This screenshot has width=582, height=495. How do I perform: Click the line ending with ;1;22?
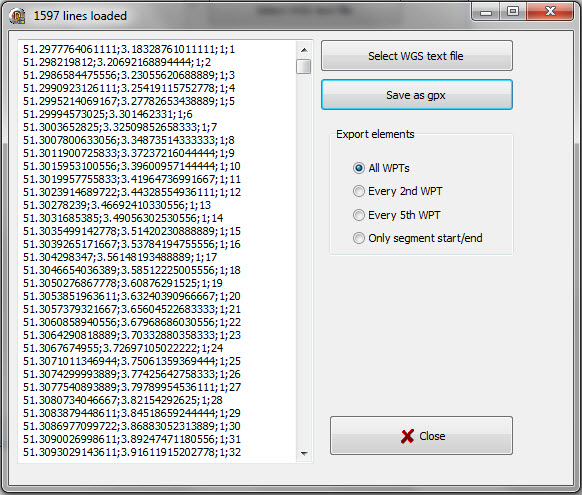(x=132, y=322)
